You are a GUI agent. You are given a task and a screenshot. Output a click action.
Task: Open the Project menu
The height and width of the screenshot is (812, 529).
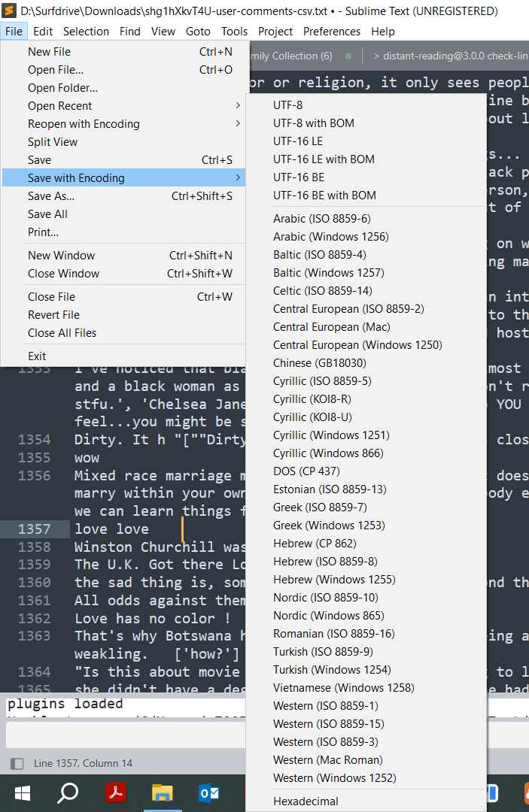pos(275,31)
